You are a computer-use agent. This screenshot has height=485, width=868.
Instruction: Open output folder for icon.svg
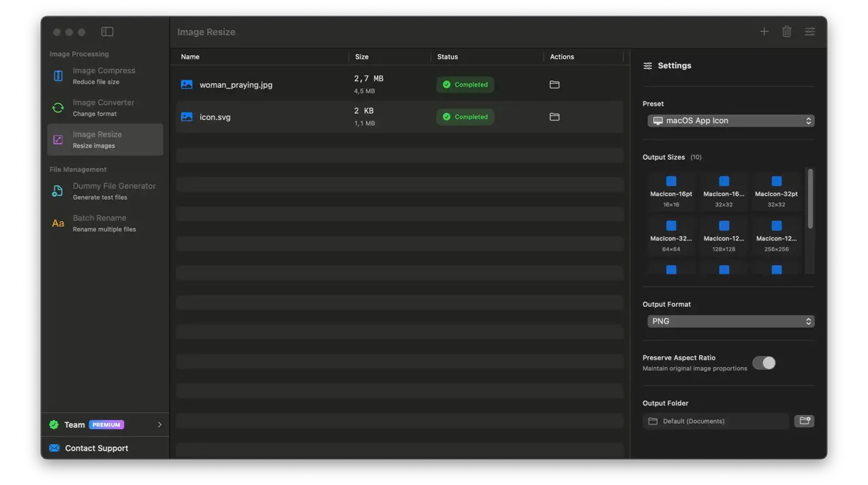554,116
